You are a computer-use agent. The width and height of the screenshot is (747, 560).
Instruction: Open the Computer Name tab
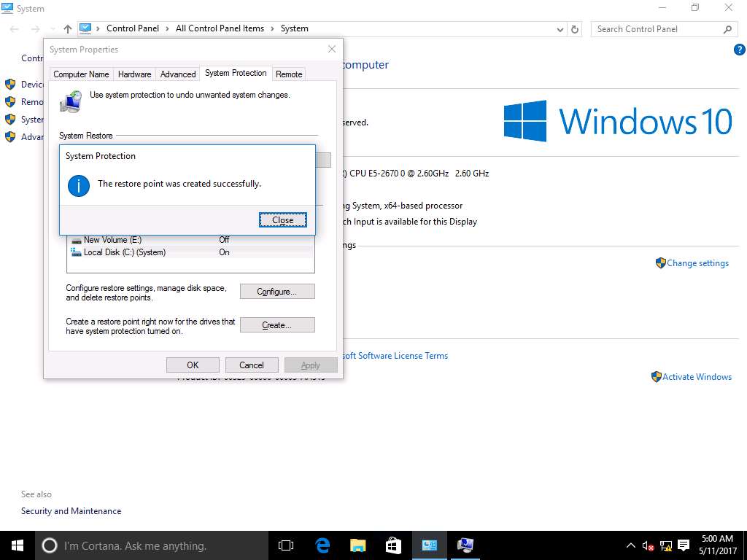pos(81,74)
